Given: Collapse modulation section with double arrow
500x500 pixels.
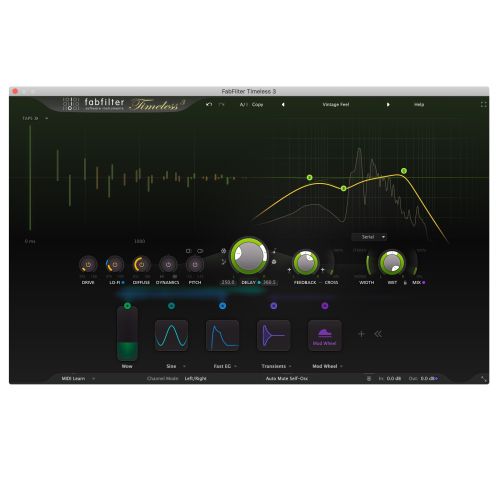Looking at the screenshot, I should 378,334.
